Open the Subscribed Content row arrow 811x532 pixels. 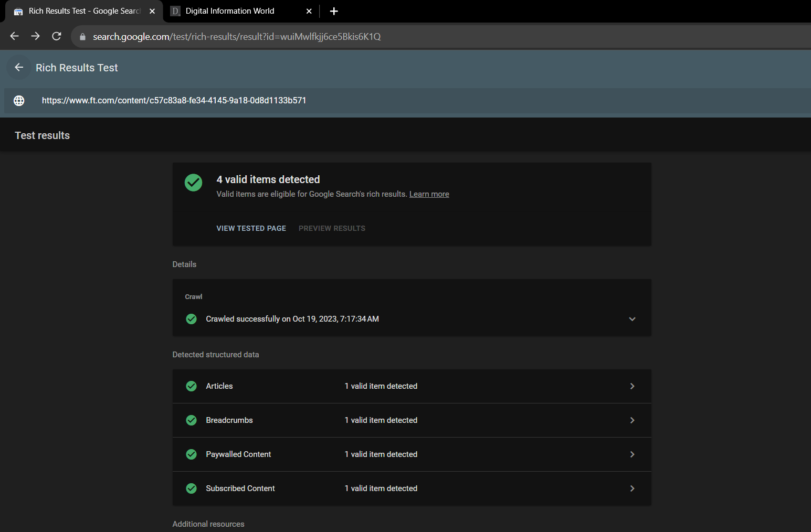[x=632, y=488]
